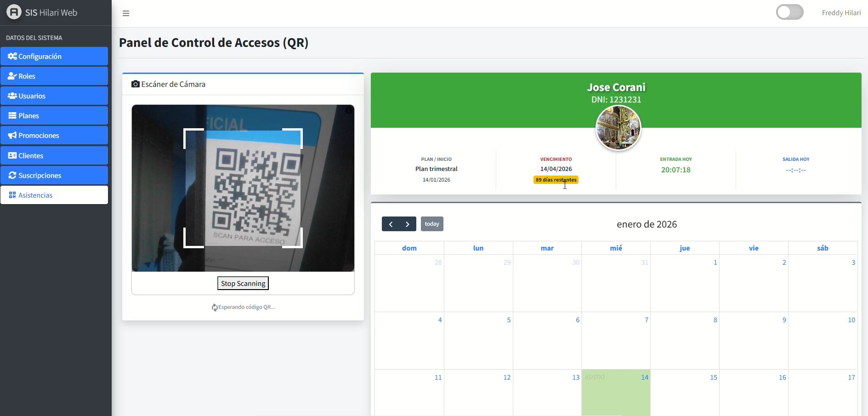Click the Promociones megaphone icon
Image resolution: width=868 pixels, height=416 pixels.
click(x=12, y=135)
